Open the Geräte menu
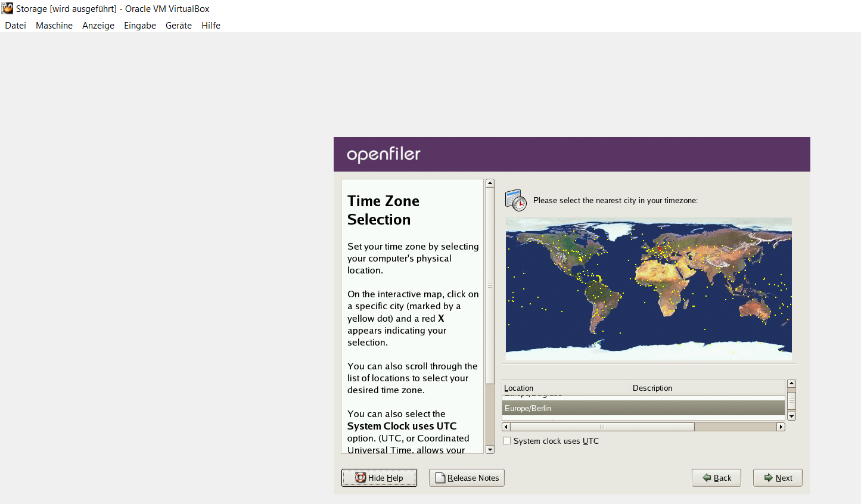The width and height of the screenshot is (861, 504). tap(179, 26)
